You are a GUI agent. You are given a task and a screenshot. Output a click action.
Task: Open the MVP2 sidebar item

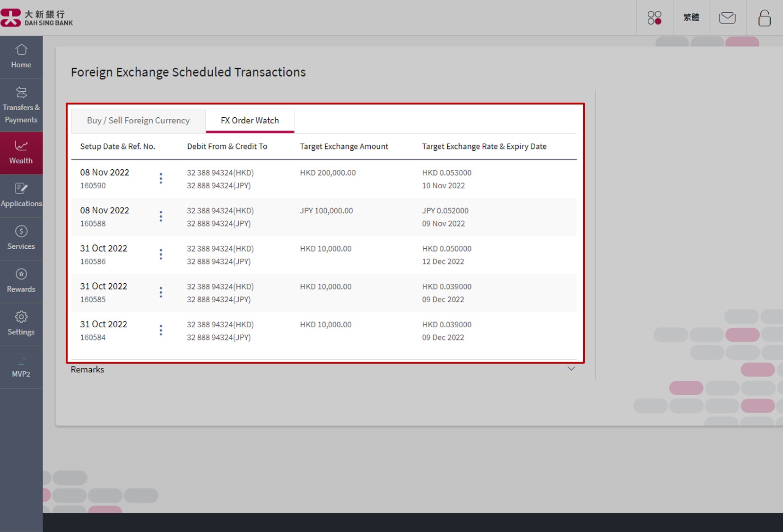pos(21,367)
